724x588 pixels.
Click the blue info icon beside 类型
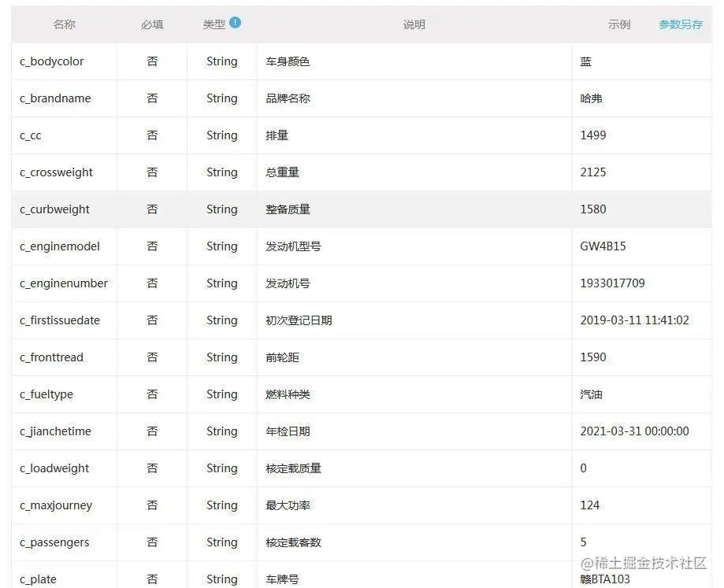coord(235,22)
